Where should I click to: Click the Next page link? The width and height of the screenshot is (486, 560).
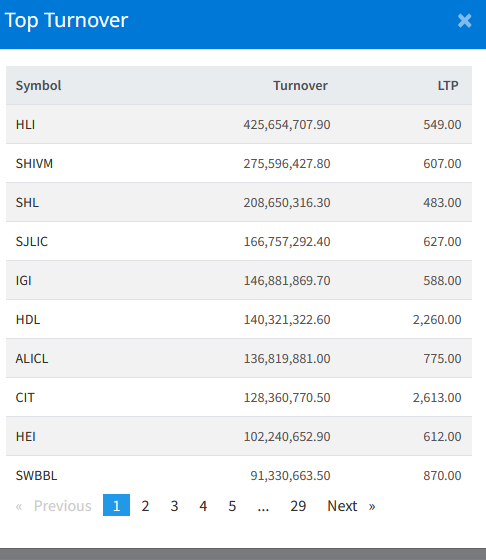351,506
